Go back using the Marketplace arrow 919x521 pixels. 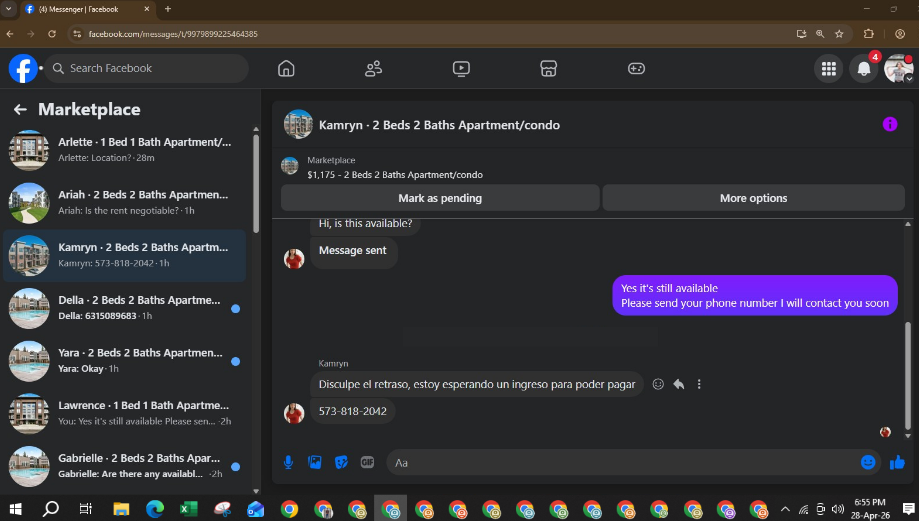[x=21, y=110]
